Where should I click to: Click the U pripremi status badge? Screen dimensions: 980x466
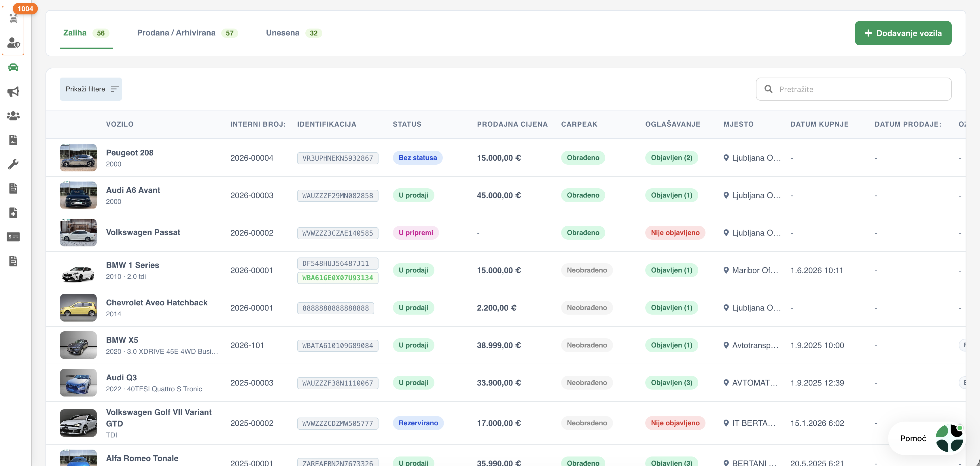[x=415, y=233]
